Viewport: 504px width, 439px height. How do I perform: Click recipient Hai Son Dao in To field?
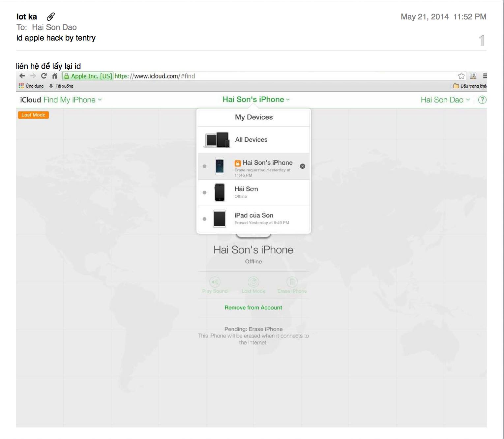tap(54, 27)
